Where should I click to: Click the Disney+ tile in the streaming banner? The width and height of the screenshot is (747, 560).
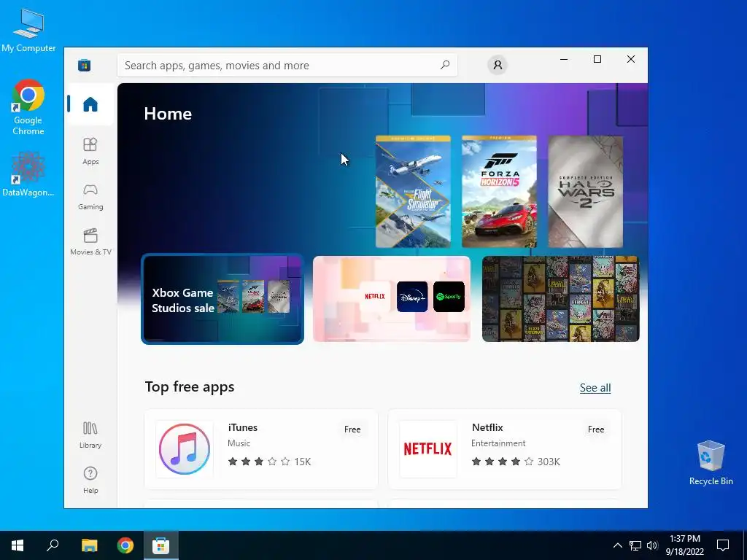tap(412, 297)
